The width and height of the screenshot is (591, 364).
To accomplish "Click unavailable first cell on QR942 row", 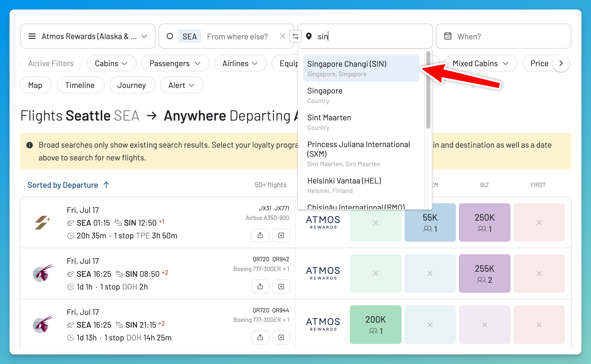I will tap(539, 274).
